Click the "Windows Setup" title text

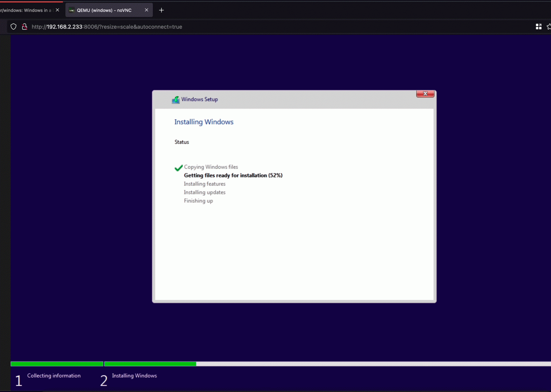pyautogui.click(x=200, y=99)
